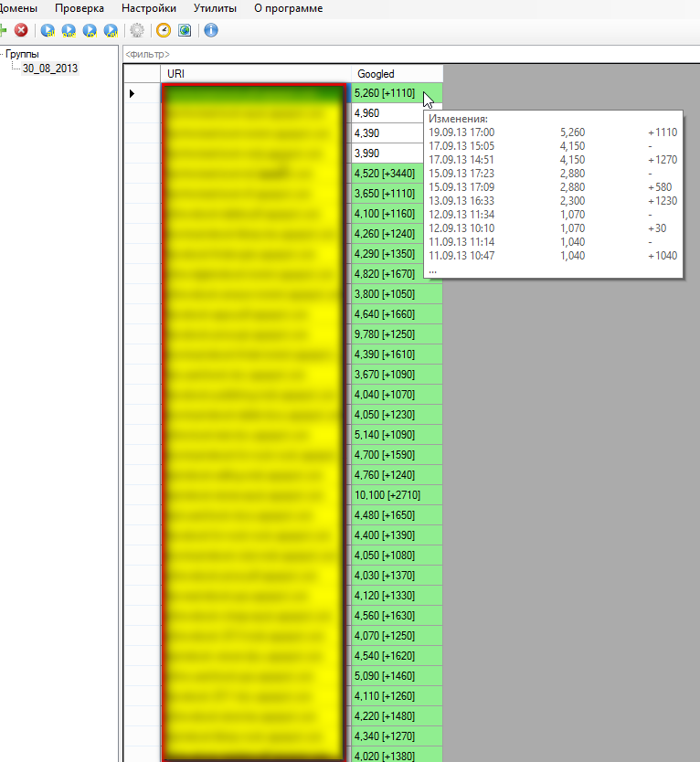Screen dimensions: 700x762
Task: Open the scheduler clock icon
Action: point(164,30)
